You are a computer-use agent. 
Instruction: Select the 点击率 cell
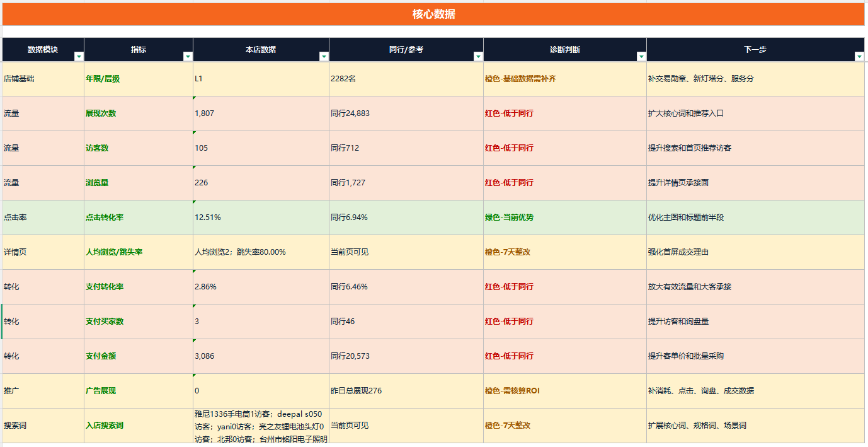coord(43,218)
